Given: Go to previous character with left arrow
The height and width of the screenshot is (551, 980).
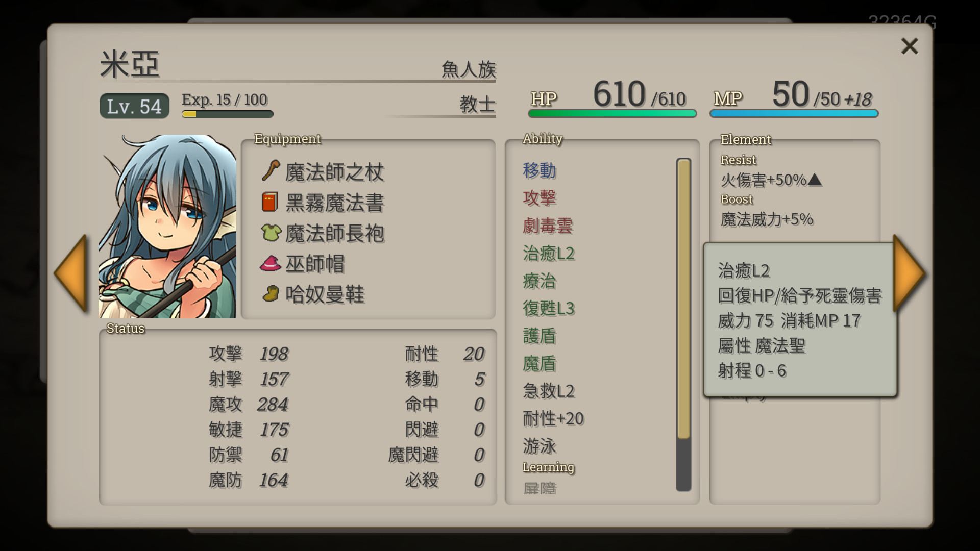Looking at the screenshot, I should (70, 273).
